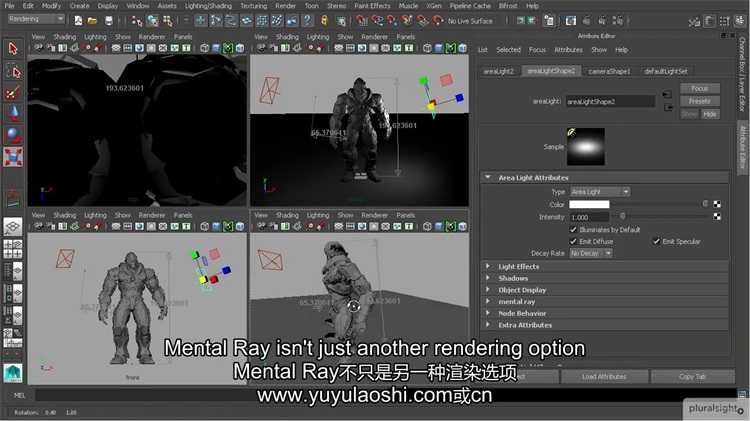Click the Color map checker button
Screen dimensions: 750x421
click(x=717, y=204)
